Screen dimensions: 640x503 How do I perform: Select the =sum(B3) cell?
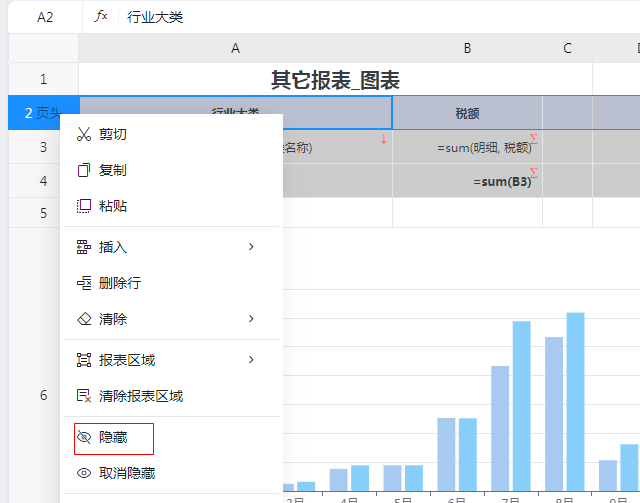[467, 181]
